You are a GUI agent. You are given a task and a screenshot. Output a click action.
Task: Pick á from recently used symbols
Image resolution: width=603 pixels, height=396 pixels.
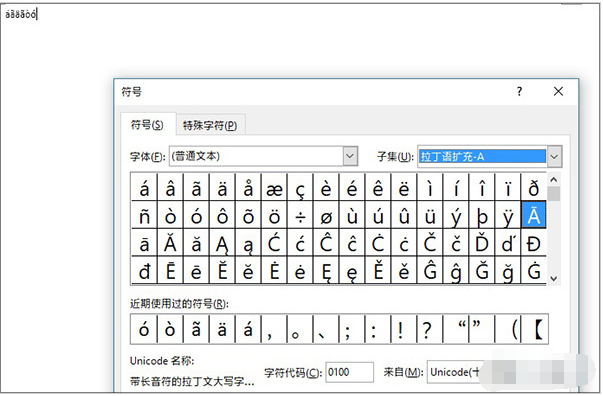click(x=248, y=329)
